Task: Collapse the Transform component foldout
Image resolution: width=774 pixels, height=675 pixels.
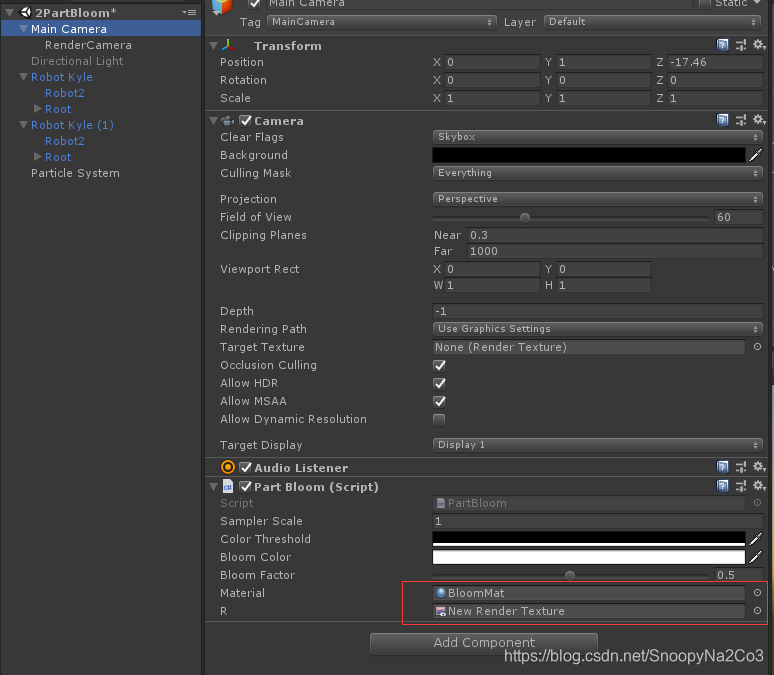Action: point(214,45)
